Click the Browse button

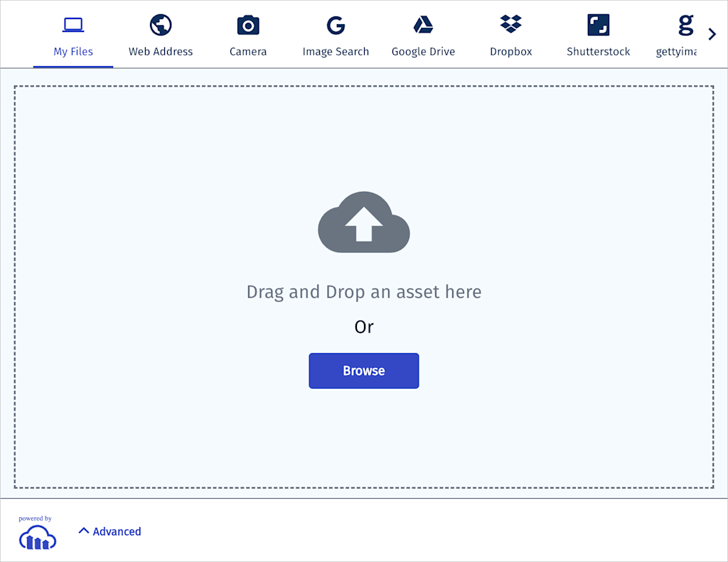click(363, 370)
